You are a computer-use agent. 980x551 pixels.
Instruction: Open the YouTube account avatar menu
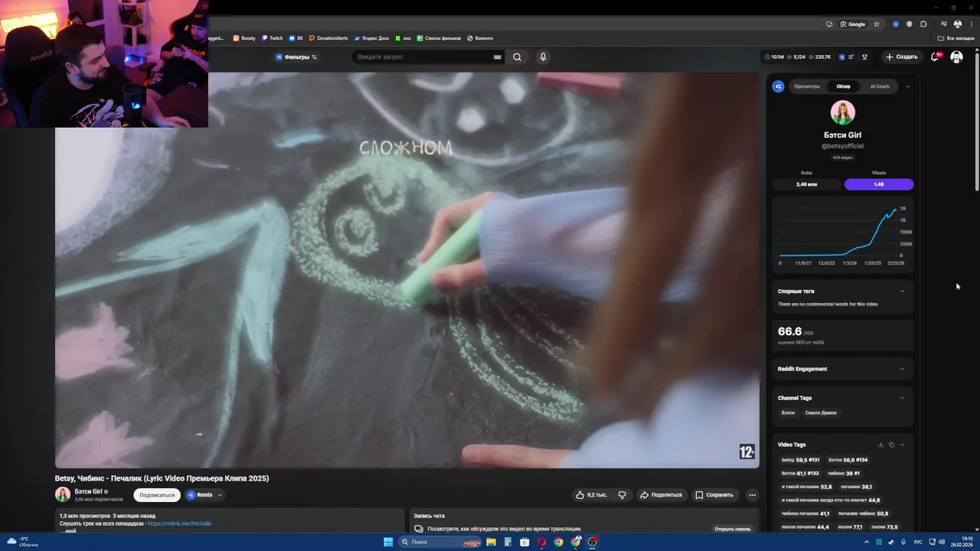(x=956, y=57)
